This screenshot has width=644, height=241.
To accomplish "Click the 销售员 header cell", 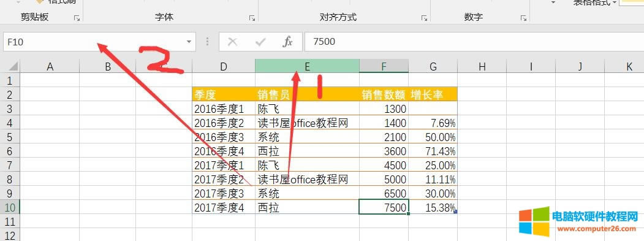I will [307, 94].
